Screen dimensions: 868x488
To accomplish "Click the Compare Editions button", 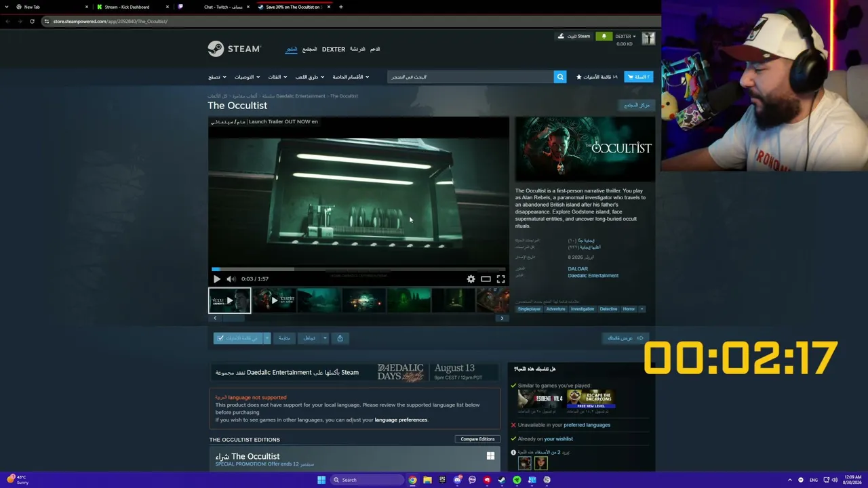I will [x=477, y=439].
